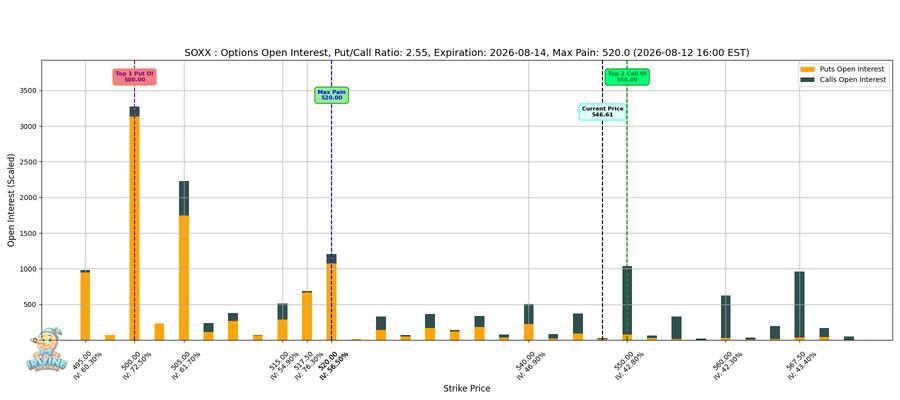The image size is (900, 400).
Task: Click the 550.00 IV: 42.60% axis label
Action: coord(629,364)
